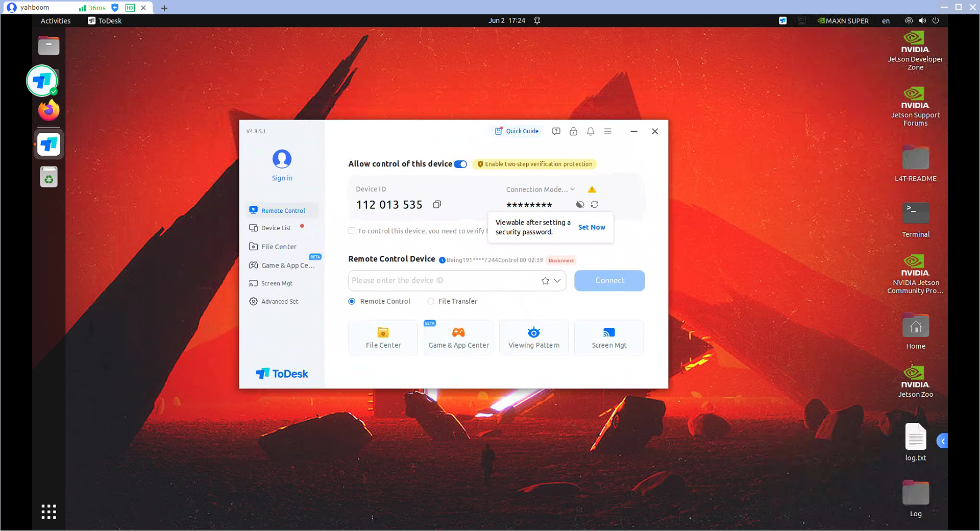The width and height of the screenshot is (980, 531).
Task: Select Remote Control in sidebar
Action: 282,210
